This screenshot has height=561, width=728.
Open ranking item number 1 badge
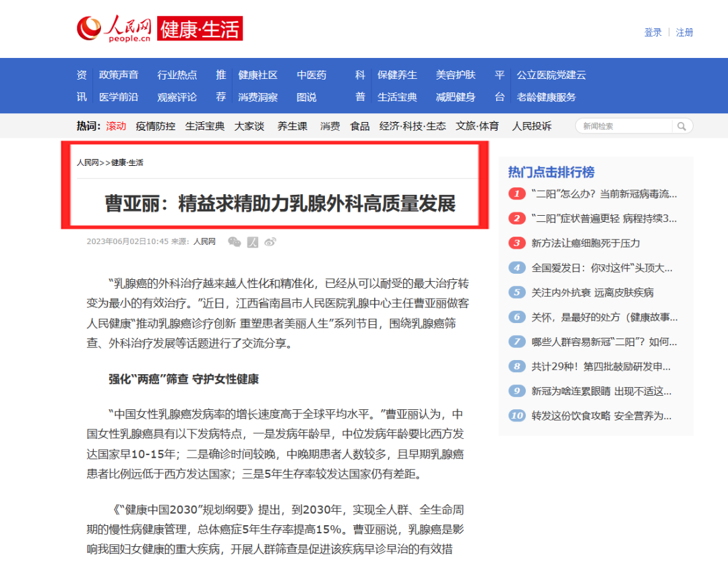517,194
